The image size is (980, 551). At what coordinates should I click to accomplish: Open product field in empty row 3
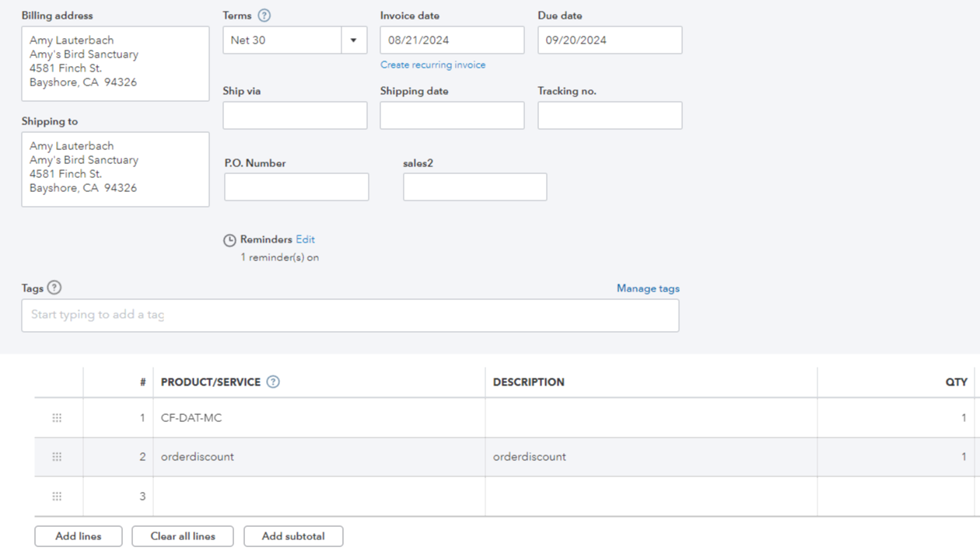click(x=319, y=496)
